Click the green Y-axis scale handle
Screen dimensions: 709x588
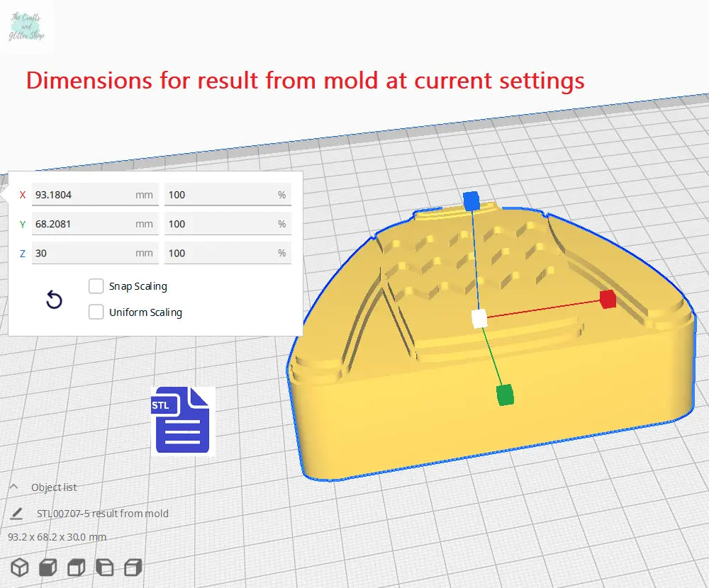(505, 394)
